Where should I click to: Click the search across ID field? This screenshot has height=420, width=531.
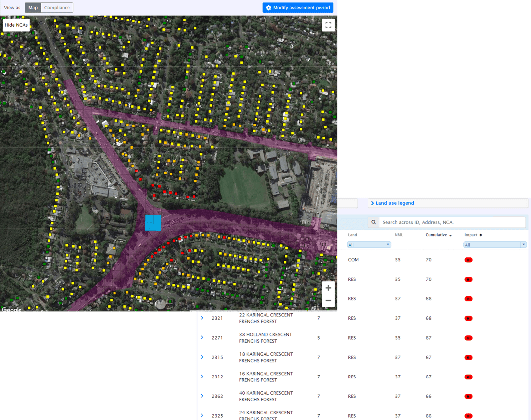(452, 222)
